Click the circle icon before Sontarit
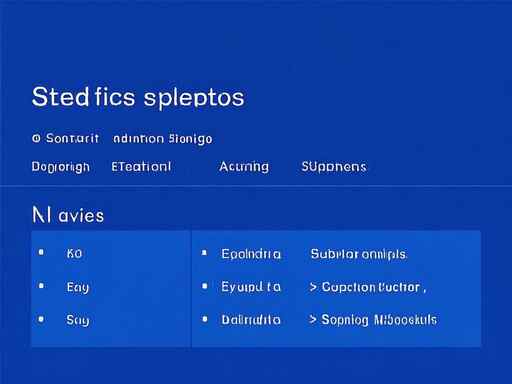The width and height of the screenshot is (512, 384). tap(36, 138)
